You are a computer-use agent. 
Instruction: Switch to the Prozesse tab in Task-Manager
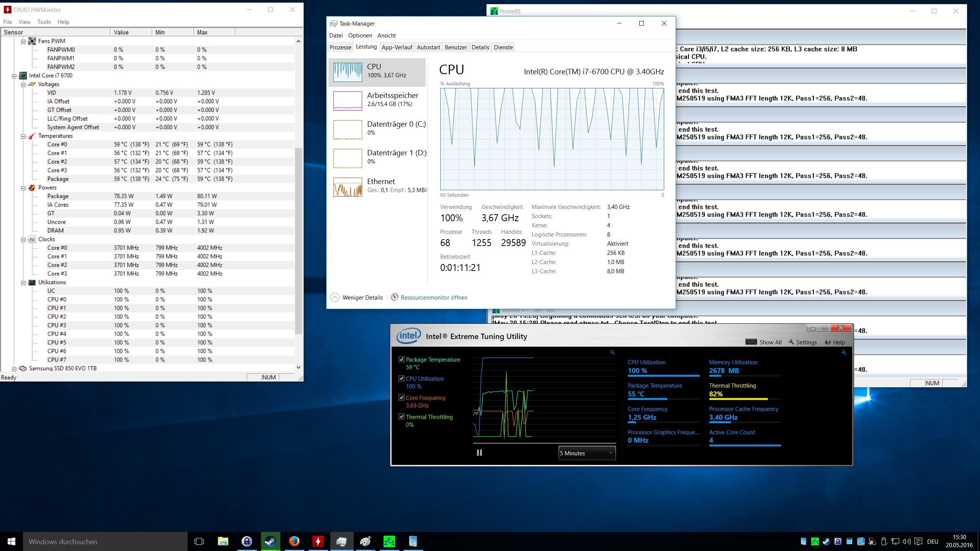pos(340,47)
